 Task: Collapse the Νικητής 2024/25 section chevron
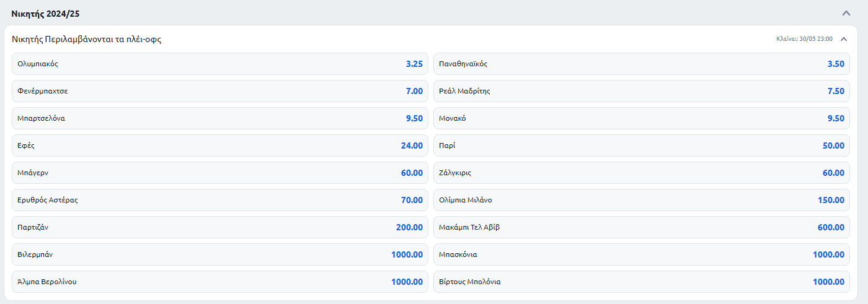(846, 13)
